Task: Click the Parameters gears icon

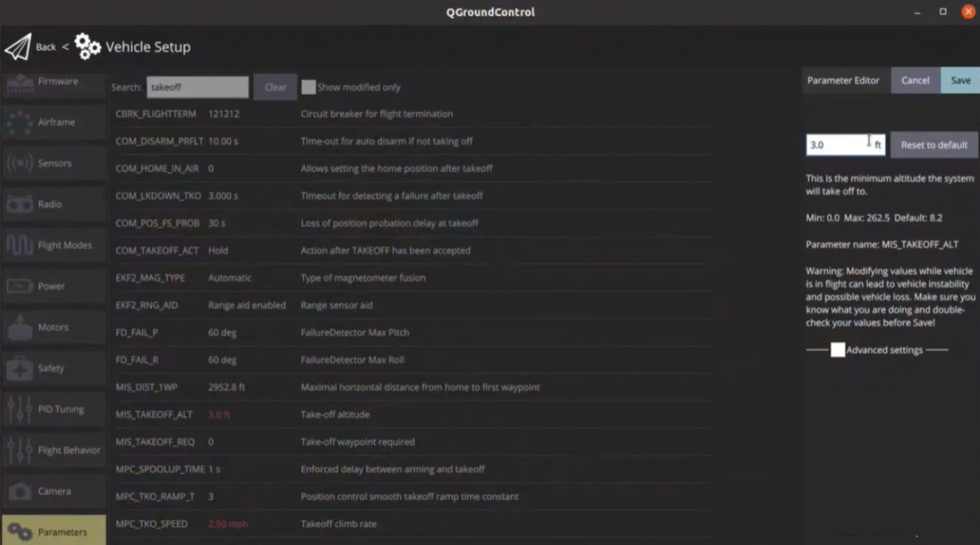Action: coord(20,532)
